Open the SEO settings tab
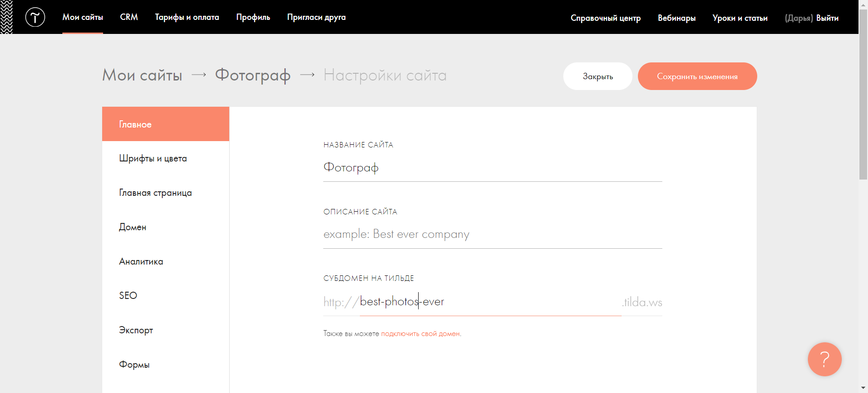The width and height of the screenshot is (868, 393). click(128, 296)
